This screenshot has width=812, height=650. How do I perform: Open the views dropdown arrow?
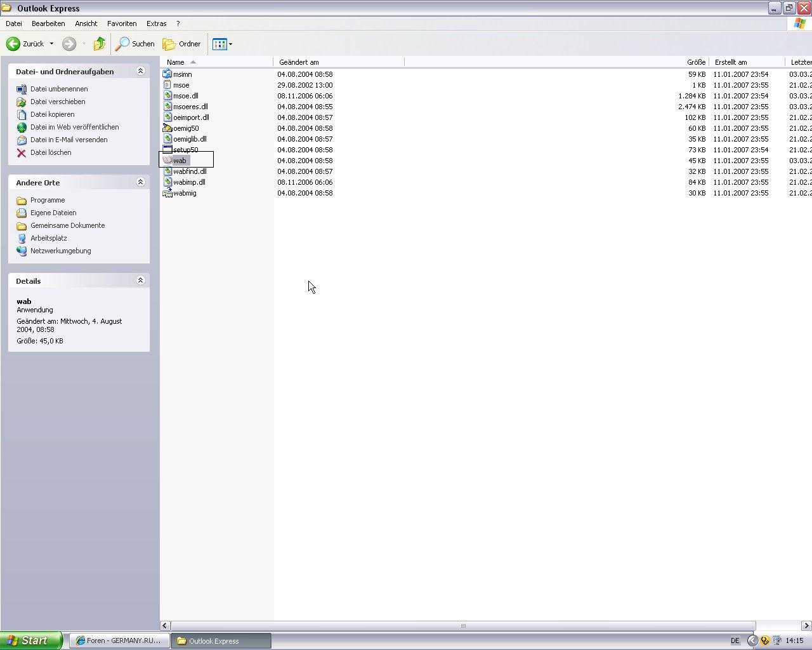[230, 44]
